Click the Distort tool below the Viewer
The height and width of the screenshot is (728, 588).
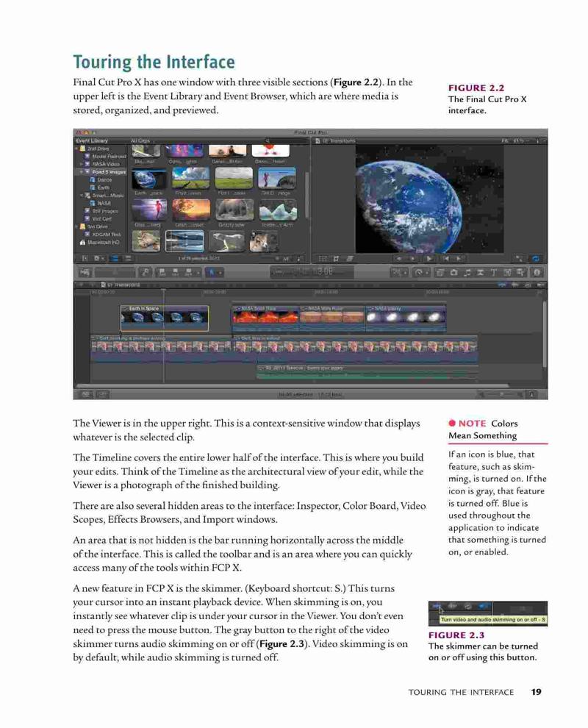click(x=349, y=259)
